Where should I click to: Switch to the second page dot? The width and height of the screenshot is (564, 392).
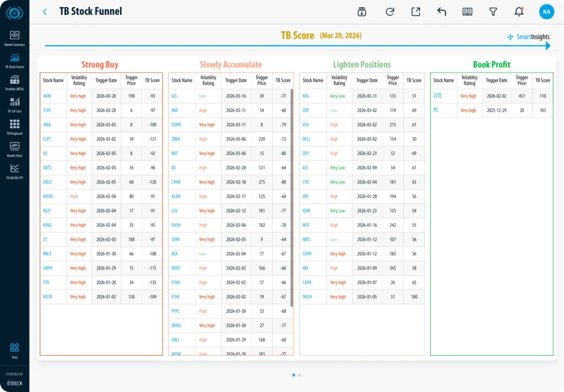pos(300,375)
